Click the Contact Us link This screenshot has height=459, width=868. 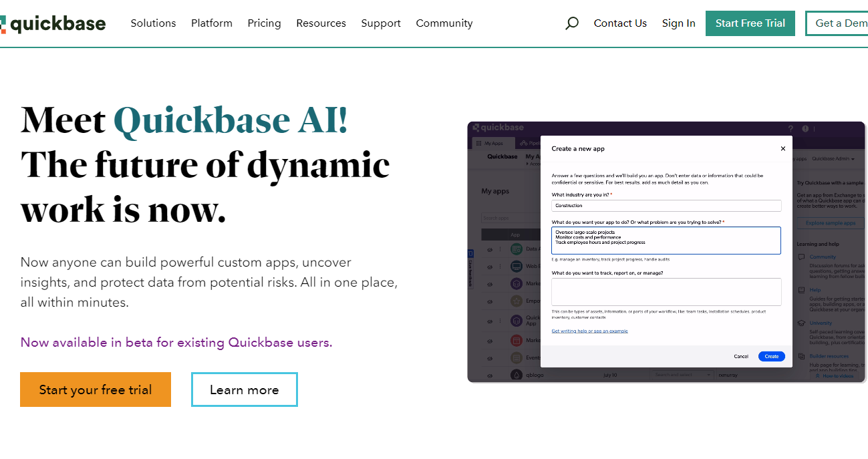point(620,23)
